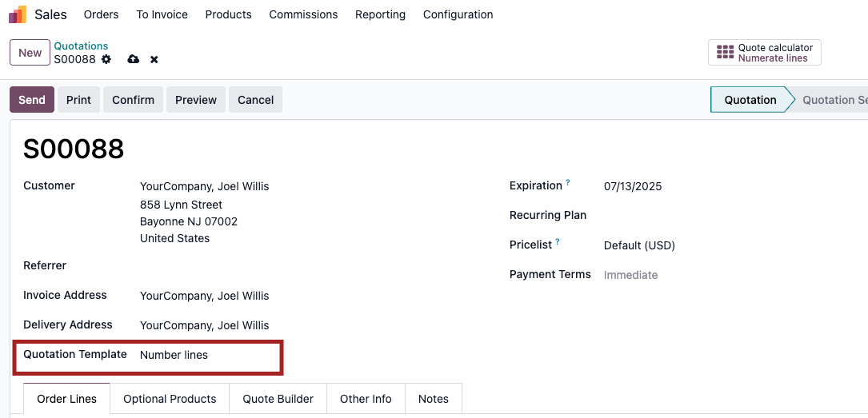The width and height of the screenshot is (868, 418).
Task: Open the Other Info tab
Action: point(366,399)
